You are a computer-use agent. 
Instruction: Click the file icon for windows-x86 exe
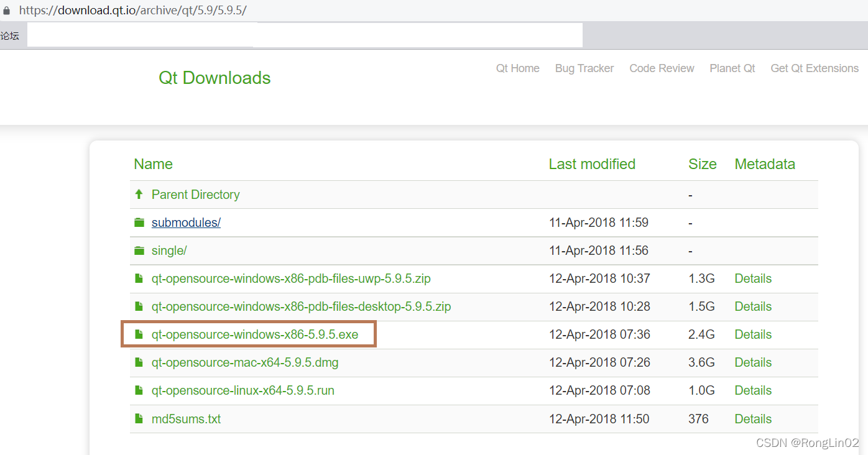[x=139, y=334]
